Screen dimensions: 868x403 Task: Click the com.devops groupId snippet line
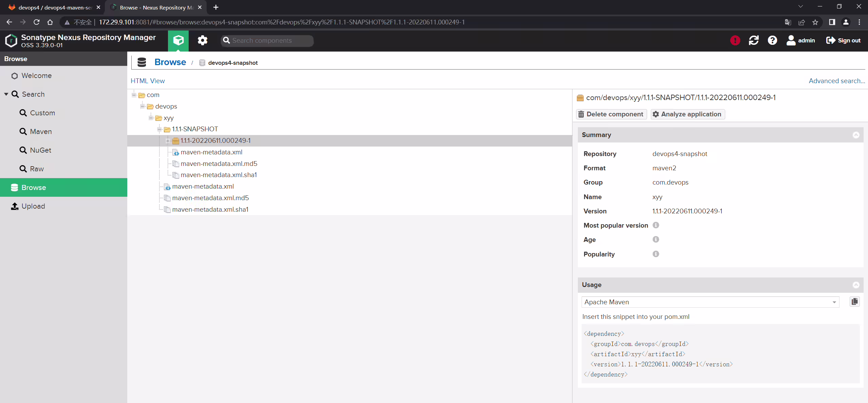click(x=639, y=344)
